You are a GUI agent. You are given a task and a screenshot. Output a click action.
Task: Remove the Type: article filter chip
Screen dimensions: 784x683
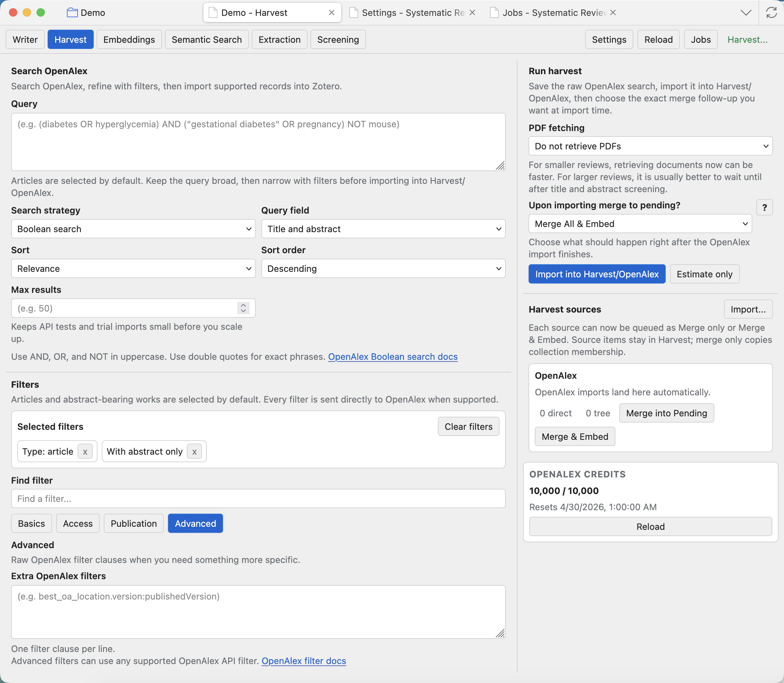pyautogui.click(x=85, y=452)
